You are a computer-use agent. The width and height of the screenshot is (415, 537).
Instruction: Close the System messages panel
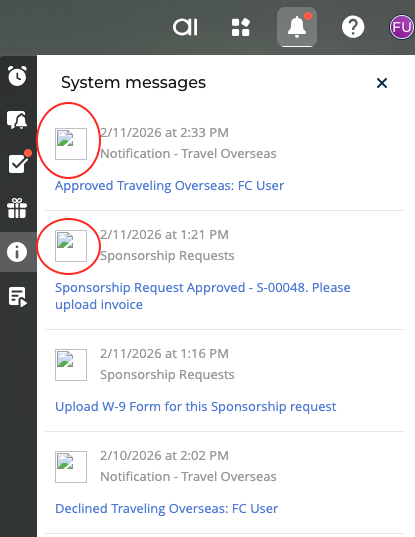pos(382,83)
